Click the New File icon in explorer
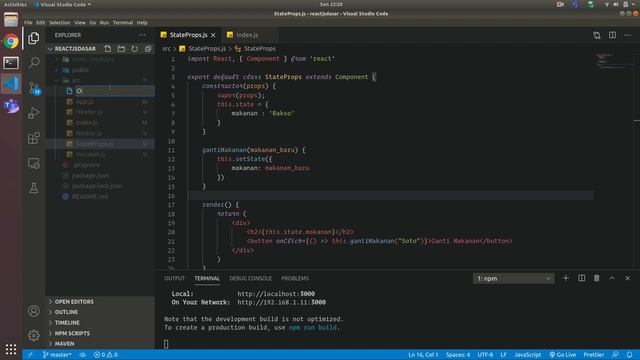This screenshot has width=640, height=360. coord(108,49)
